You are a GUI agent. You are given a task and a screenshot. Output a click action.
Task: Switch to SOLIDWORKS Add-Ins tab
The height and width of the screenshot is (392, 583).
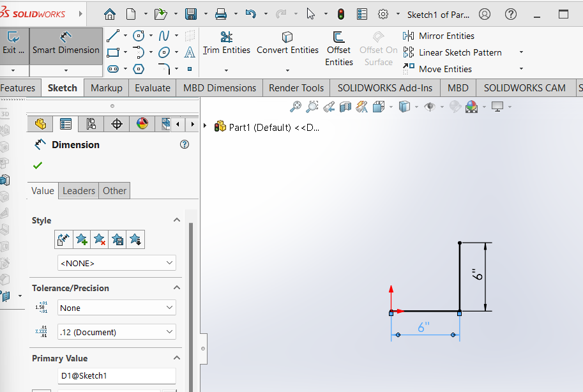[385, 88]
